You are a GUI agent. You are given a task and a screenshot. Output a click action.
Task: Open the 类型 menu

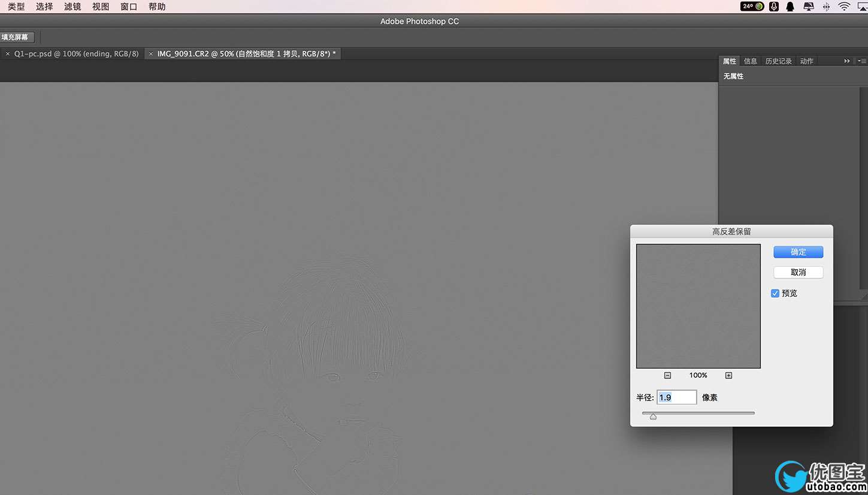16,7
